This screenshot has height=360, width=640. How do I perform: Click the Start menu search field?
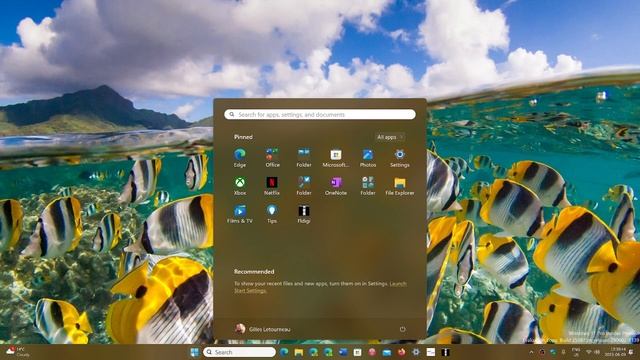[320, 115]
